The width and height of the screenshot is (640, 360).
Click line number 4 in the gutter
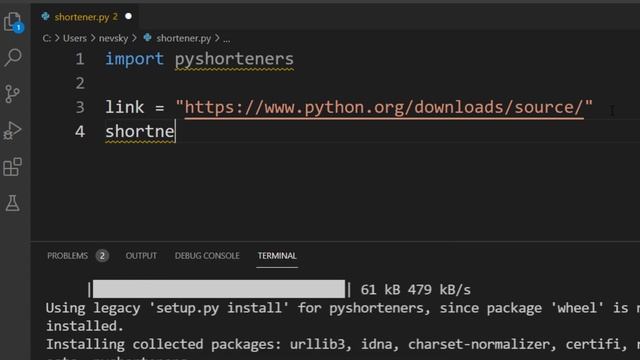click(80, 131)
